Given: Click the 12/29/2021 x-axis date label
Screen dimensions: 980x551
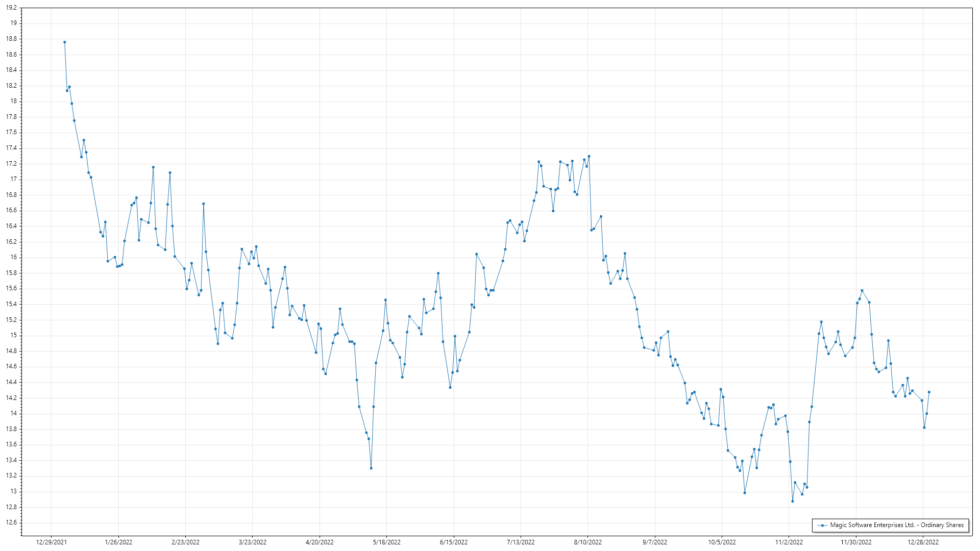Looking at the screenshot, I should point(51,542).
